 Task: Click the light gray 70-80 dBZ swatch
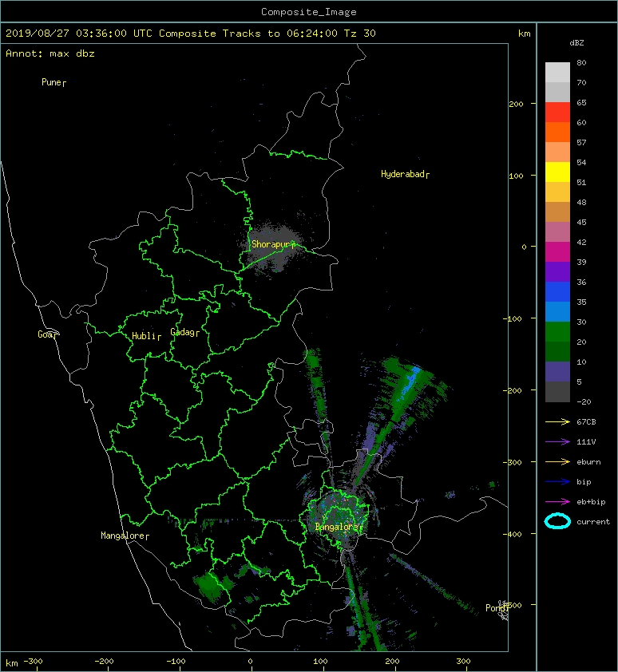pos(557,73)
